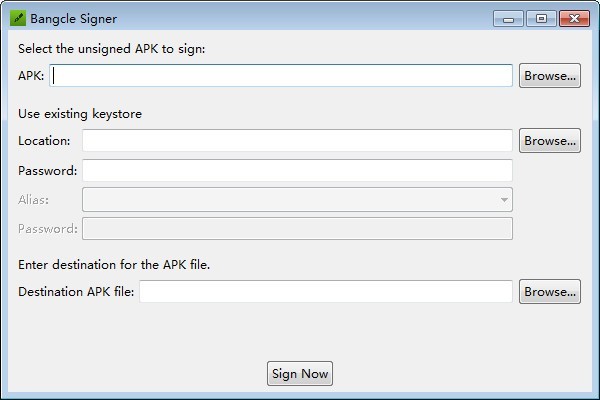600x400 pixels.
Task: Start signing with Sign Now button
Action: 300,373
